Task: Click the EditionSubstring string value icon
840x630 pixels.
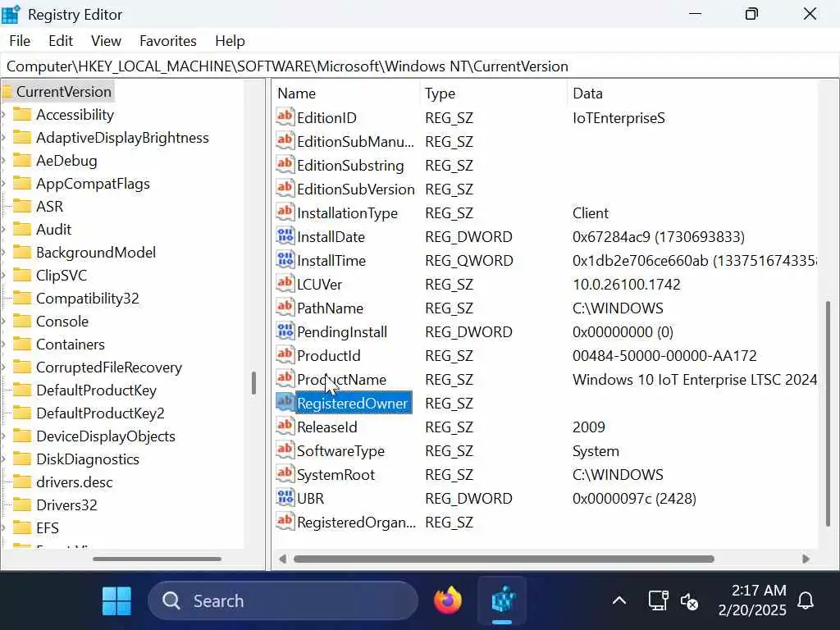Action: click(285, 165)
